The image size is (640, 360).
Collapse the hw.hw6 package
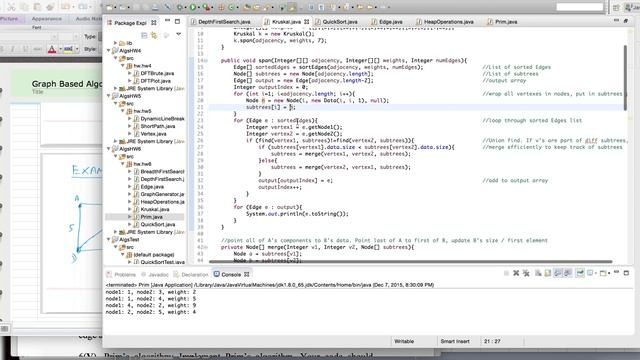[x=122, y=164]
